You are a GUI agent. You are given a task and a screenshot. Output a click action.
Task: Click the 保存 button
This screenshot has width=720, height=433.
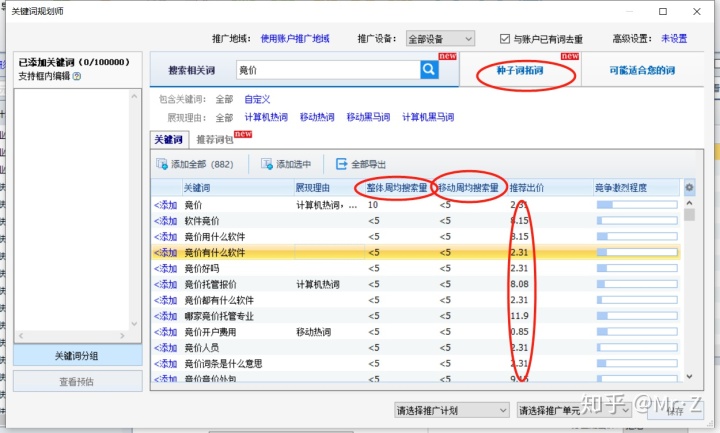(675, 410)
